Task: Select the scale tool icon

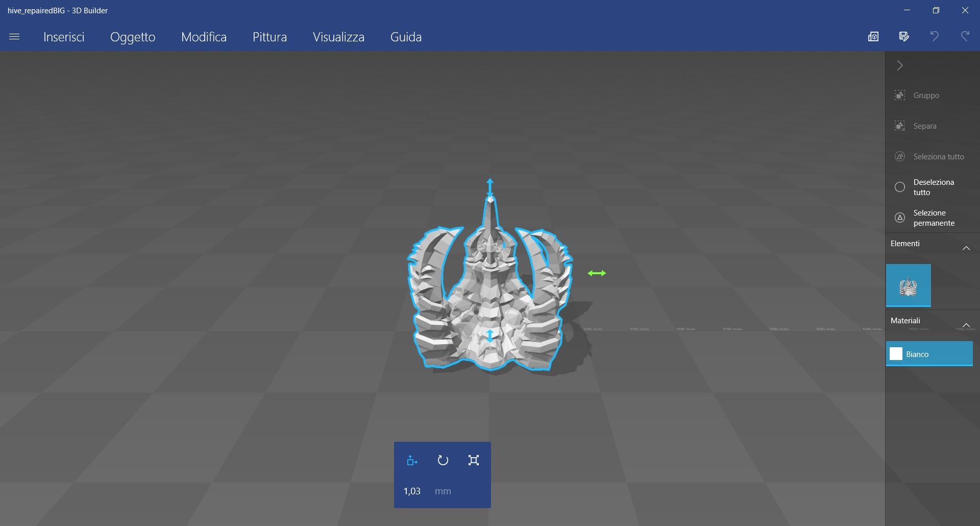Action: click(x=473, y=461)
